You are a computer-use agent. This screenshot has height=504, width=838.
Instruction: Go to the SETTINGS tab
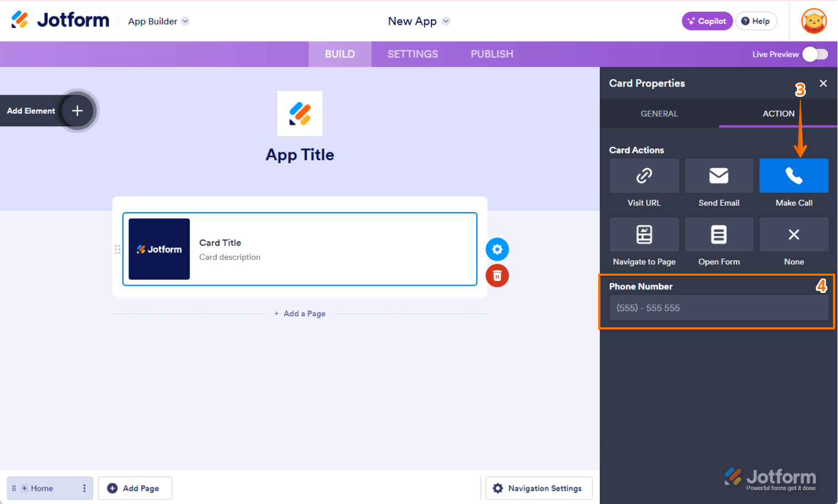point(413,54)
